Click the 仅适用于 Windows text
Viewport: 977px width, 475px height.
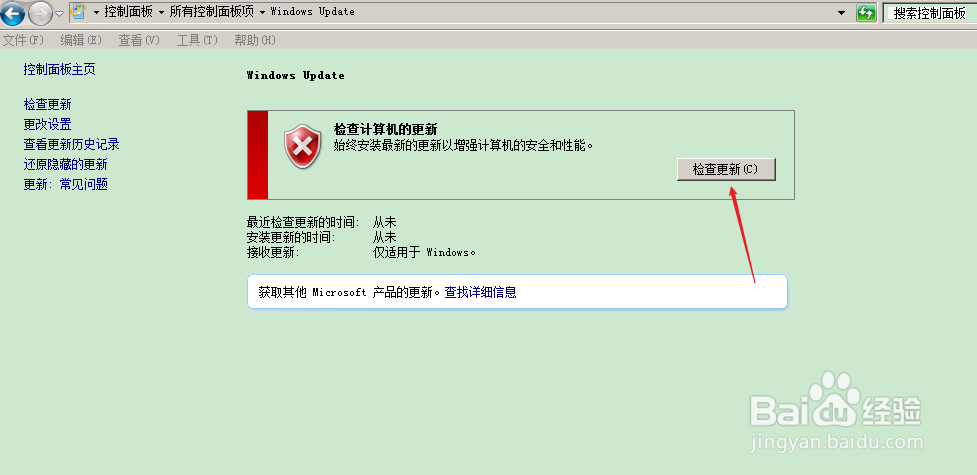coord(424,252)
